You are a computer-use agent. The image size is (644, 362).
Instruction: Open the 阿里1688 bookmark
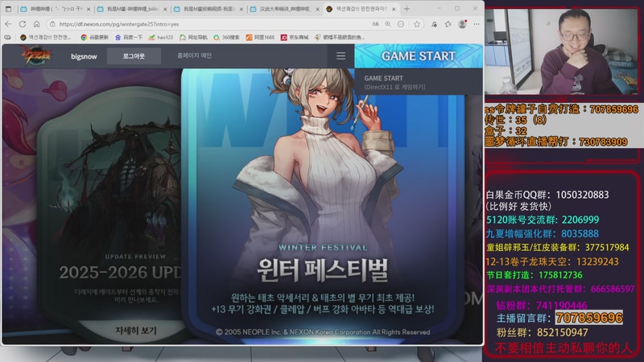[260, 37]
